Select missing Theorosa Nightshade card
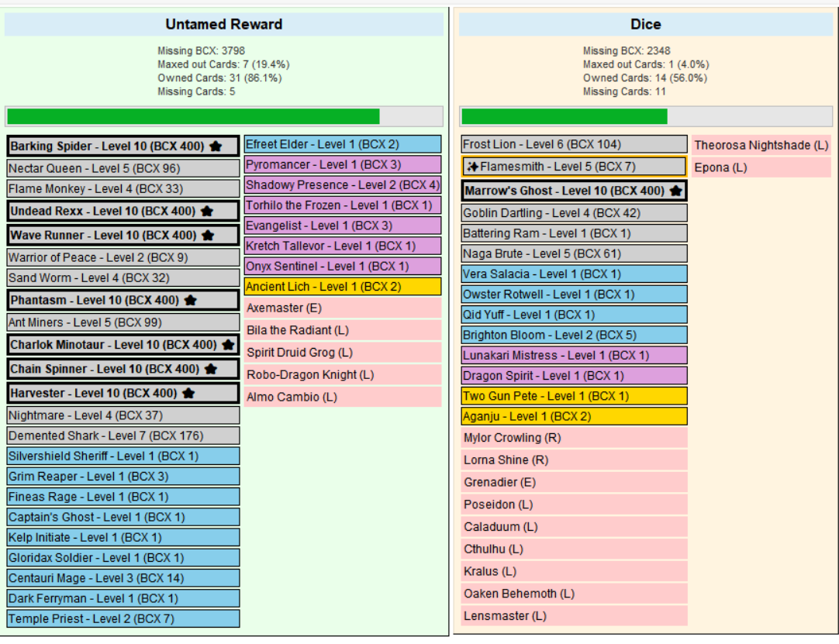 [761, 145]
